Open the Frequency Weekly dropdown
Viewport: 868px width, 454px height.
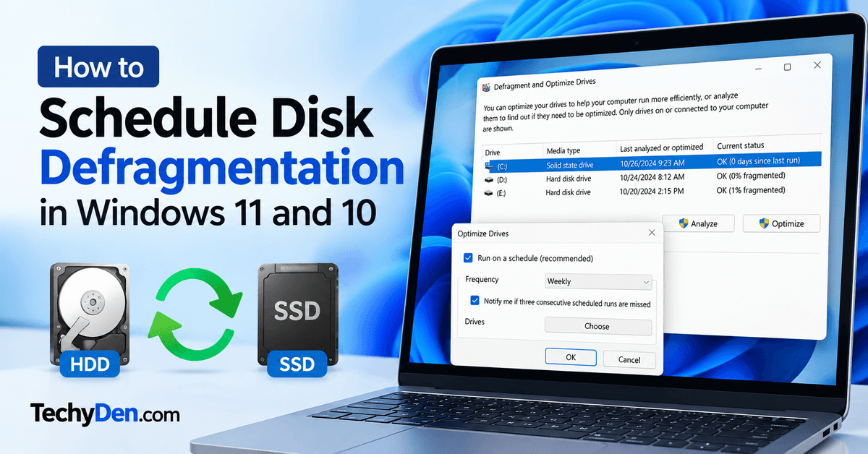click(x=598, y=281)
